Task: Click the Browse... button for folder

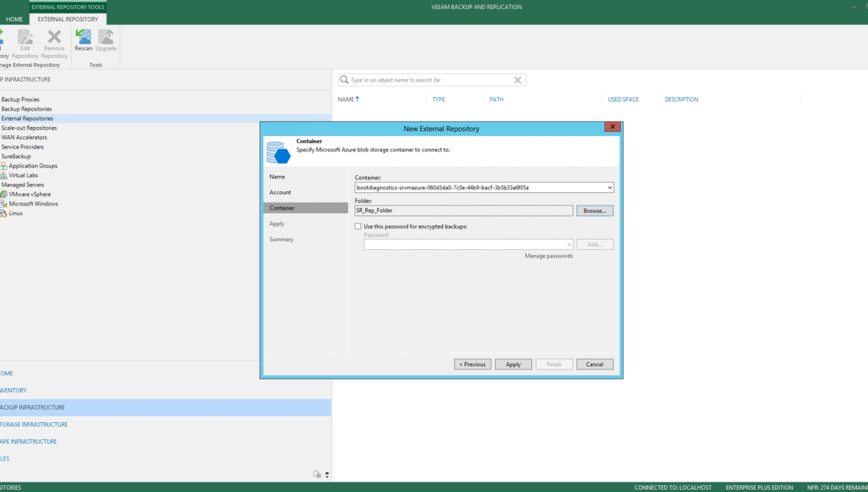Action: 594,211
